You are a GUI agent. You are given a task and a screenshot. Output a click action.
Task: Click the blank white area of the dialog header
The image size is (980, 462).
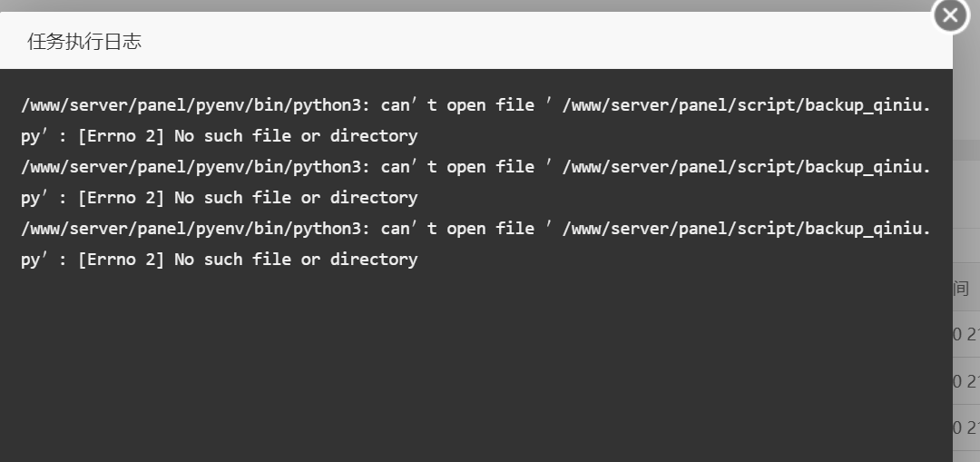coord(544,42)
